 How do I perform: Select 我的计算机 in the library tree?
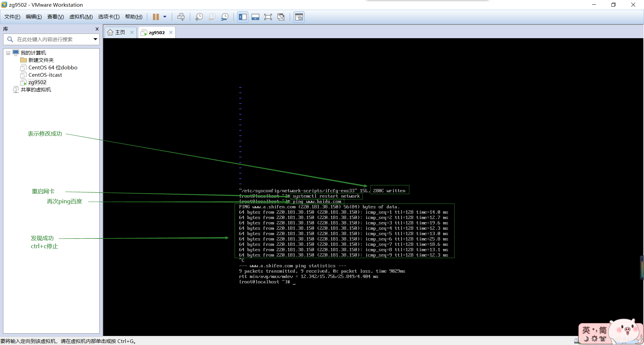coord(33,53)
